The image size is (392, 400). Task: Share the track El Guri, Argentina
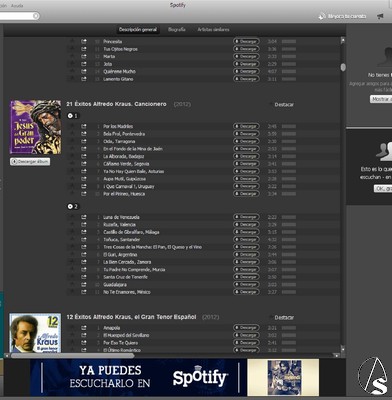(x=84, y=254)
